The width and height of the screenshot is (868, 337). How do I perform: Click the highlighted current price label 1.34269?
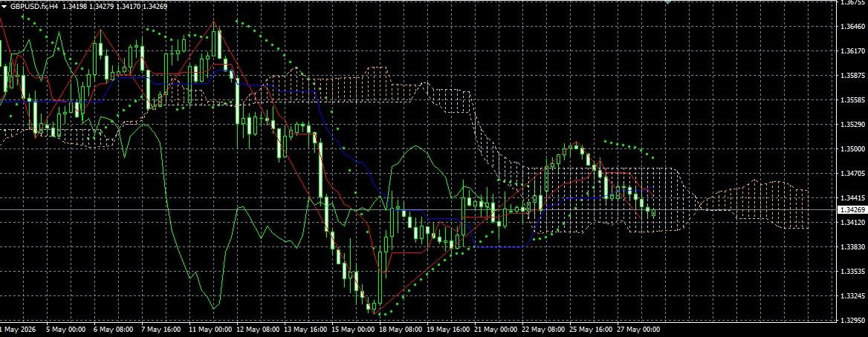[852, 210]
